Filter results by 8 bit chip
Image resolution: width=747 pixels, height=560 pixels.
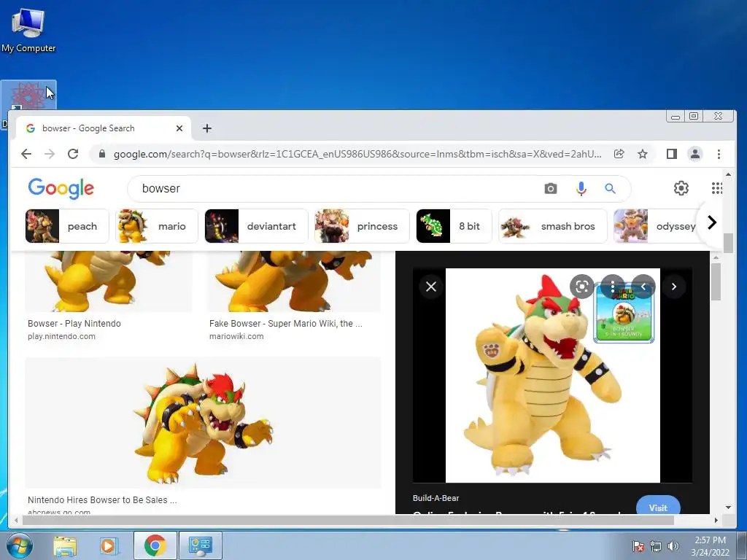point(454,226)
